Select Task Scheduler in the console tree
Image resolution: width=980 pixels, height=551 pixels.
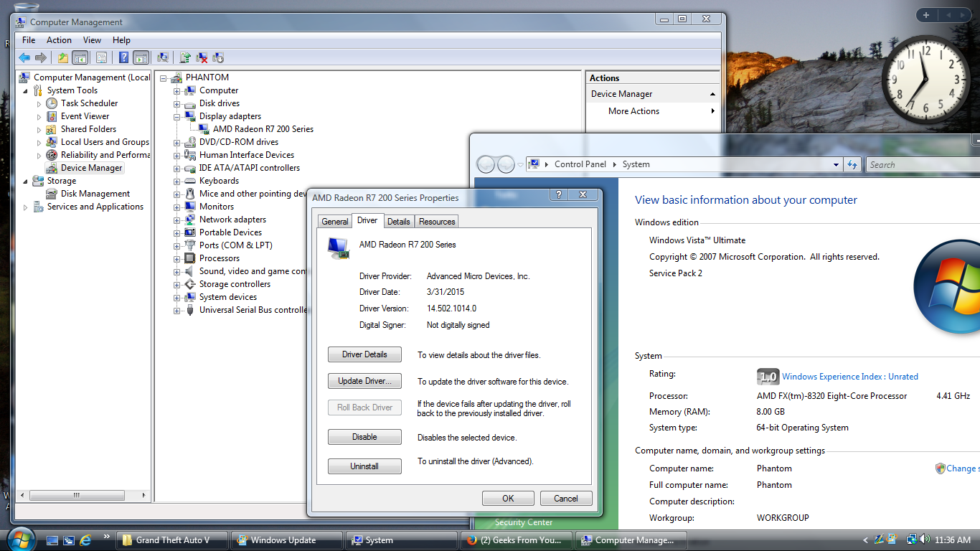(89, 103)
